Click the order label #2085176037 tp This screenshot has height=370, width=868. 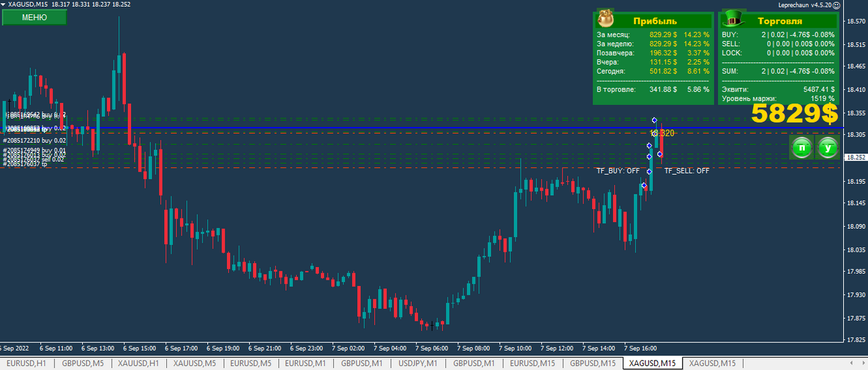point(25,163)
